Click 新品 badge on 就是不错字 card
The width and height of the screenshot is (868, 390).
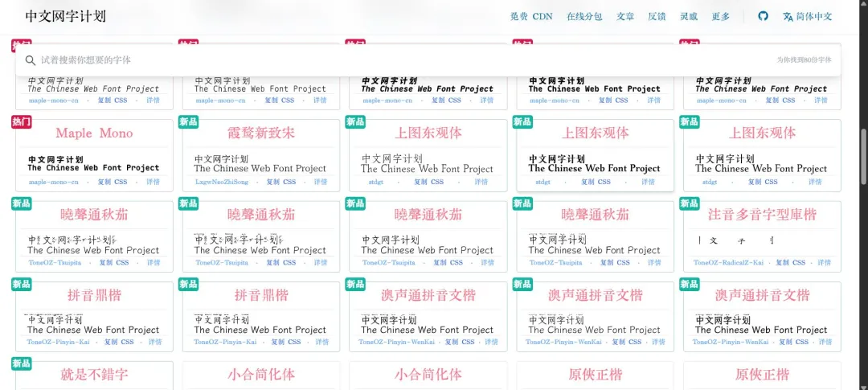(22, 364)
